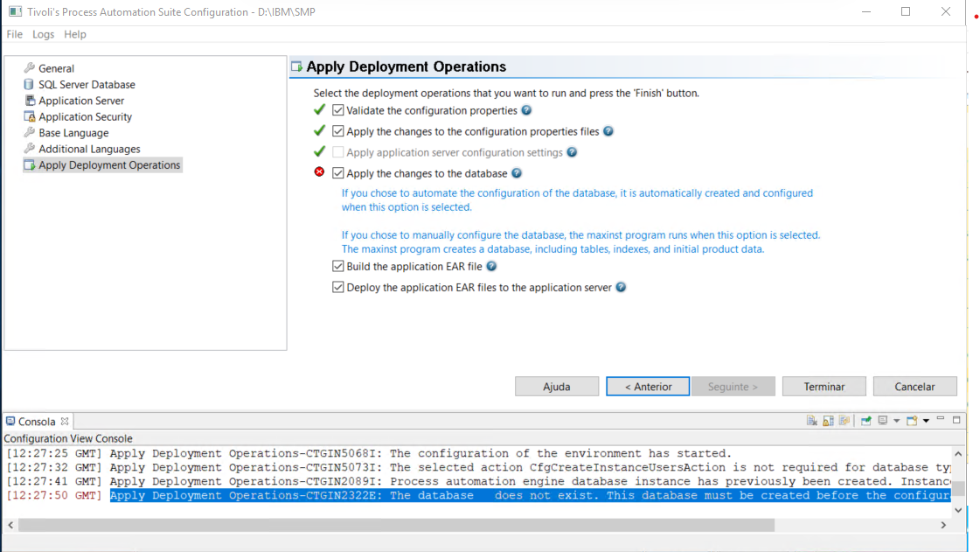Screen dimensions: 980x552
Task: Uncheck Deploy the application EAR files checkbox
Action: pos(338,287)
